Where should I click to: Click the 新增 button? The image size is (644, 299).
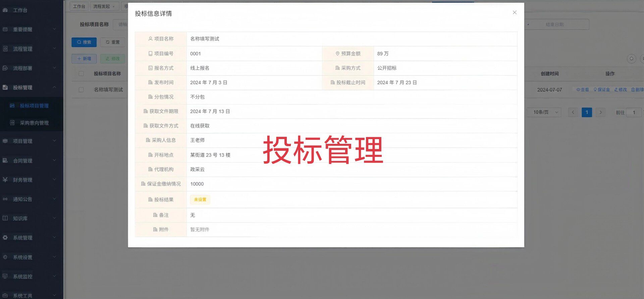(84, 59)
